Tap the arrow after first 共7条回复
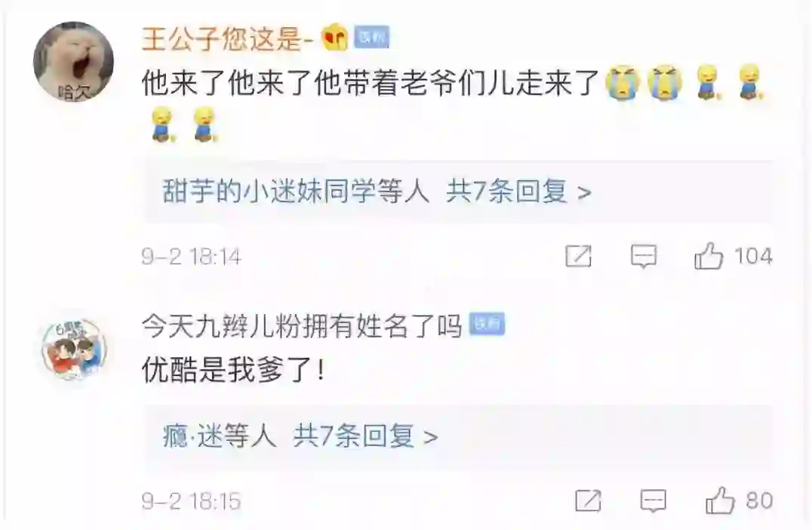The image size is (812, 530). pos(584,193)
